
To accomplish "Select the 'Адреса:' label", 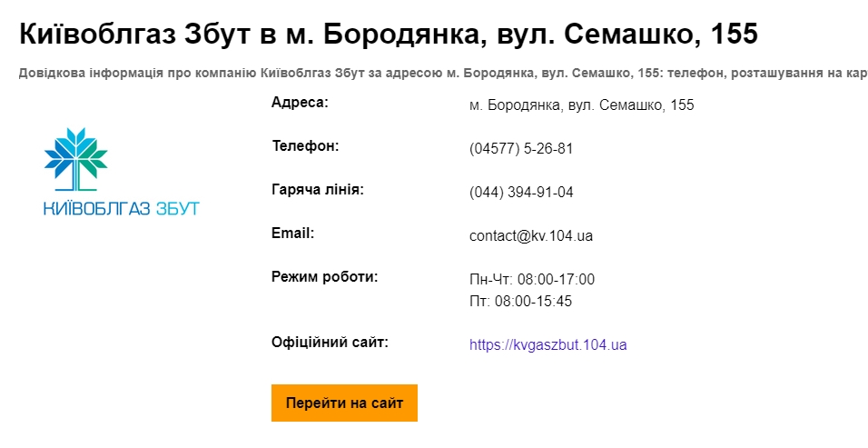I will [x=300, y=103].
